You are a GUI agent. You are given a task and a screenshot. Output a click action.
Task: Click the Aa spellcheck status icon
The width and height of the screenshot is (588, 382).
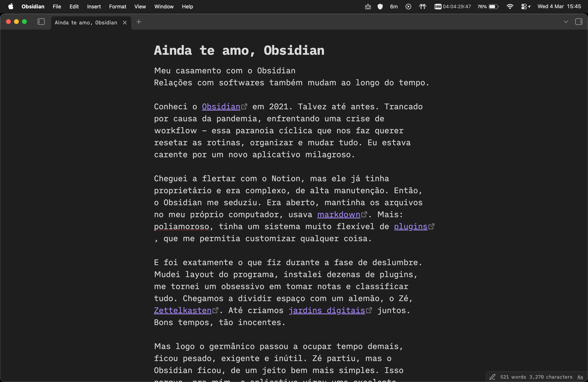tap(580, 377)
